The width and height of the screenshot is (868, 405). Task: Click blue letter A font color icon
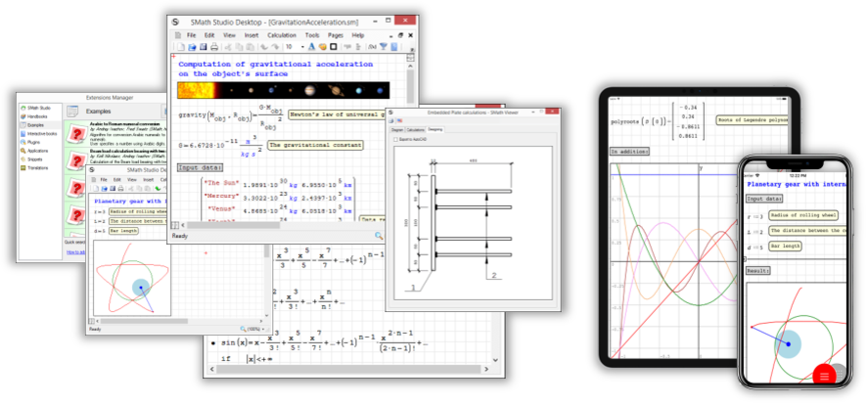[x=311, y=47]
